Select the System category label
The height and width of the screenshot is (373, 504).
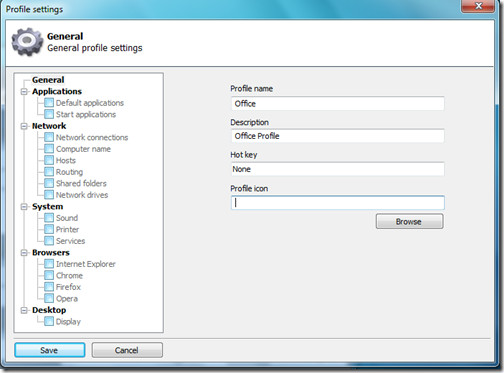click(x=48, y=207)
